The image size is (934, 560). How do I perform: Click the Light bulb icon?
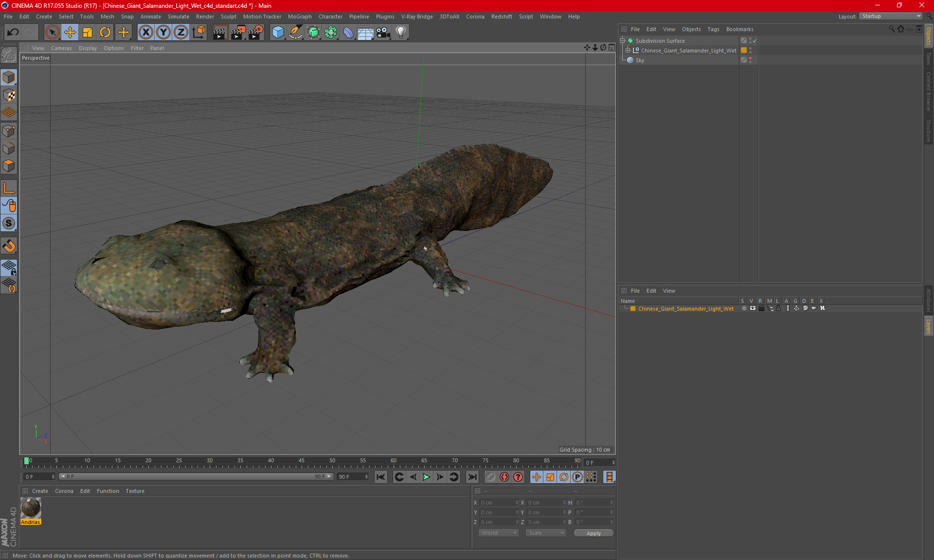coord(400,33)
